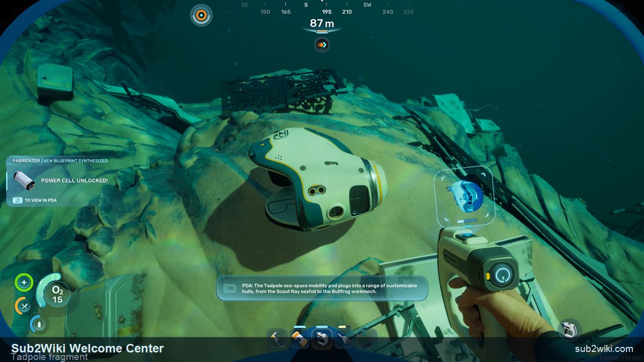Click the health plus gauge icon

tap(24, 283)
